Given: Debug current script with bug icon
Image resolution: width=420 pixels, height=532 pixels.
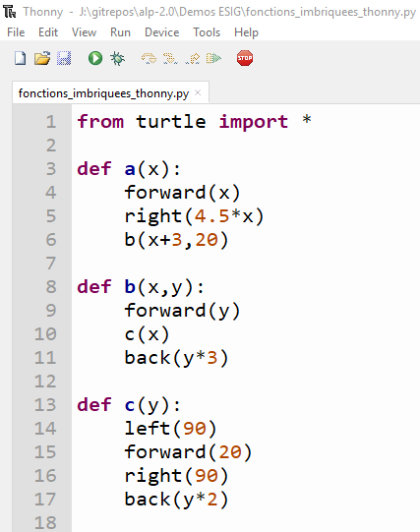Looking at the screenshot, I should (117, 58).
